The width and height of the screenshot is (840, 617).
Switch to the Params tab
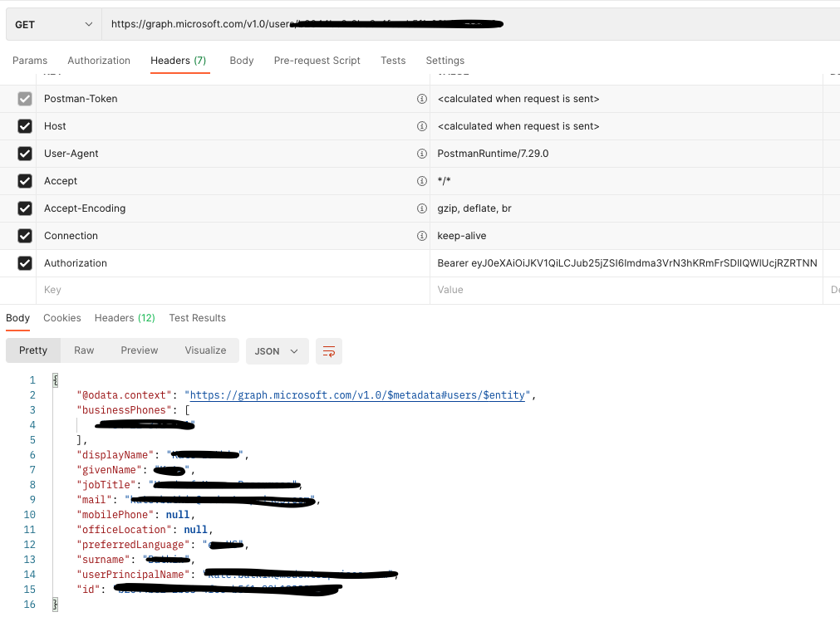[30, 61]
